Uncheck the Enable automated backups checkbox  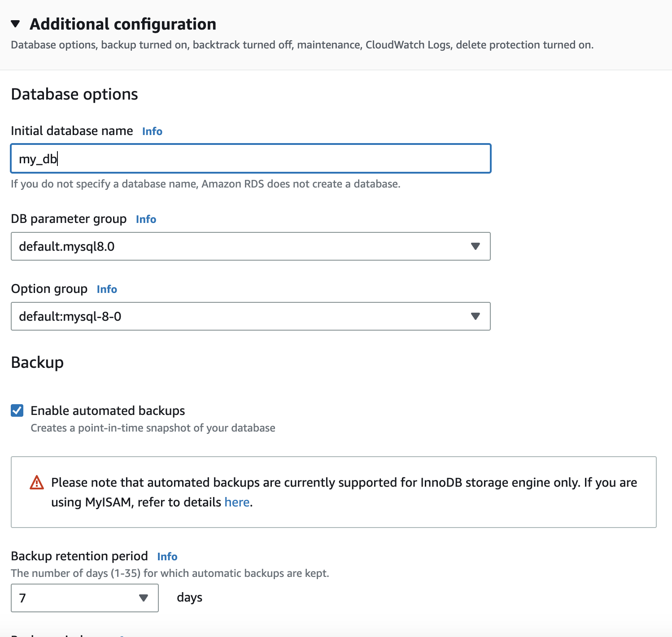(17, 410)
